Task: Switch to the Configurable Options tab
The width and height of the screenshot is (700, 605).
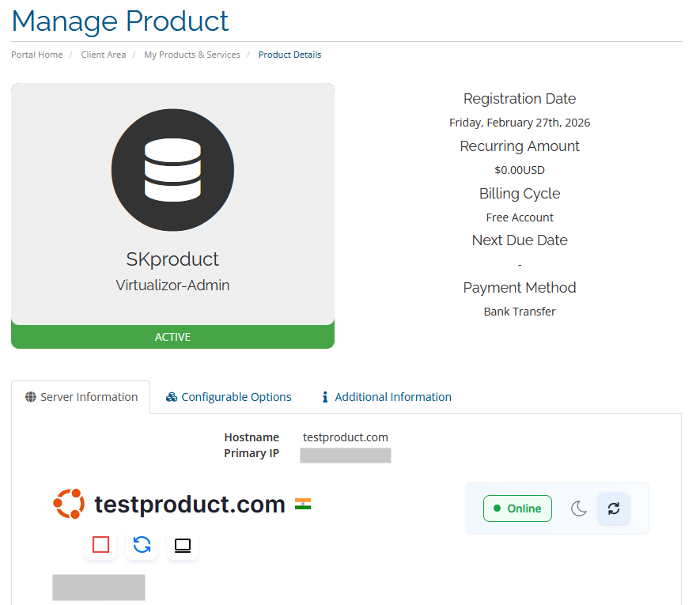Action: point(229,397)
